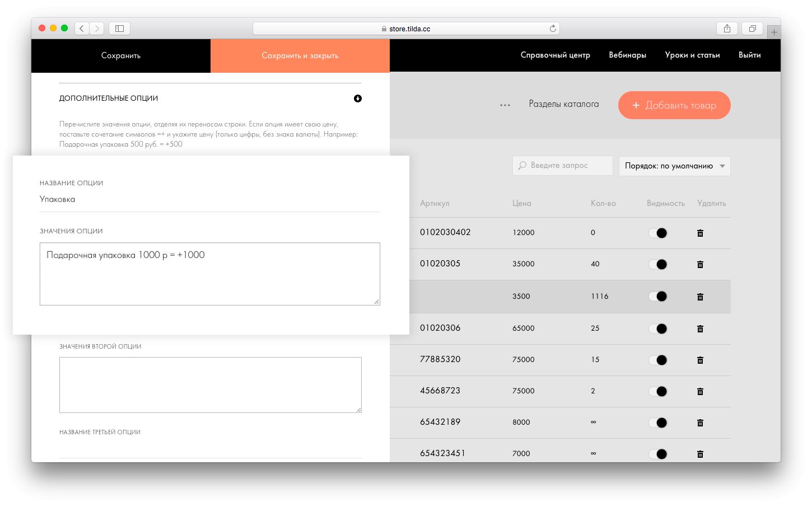Select price cell 12000

point(524,232)
